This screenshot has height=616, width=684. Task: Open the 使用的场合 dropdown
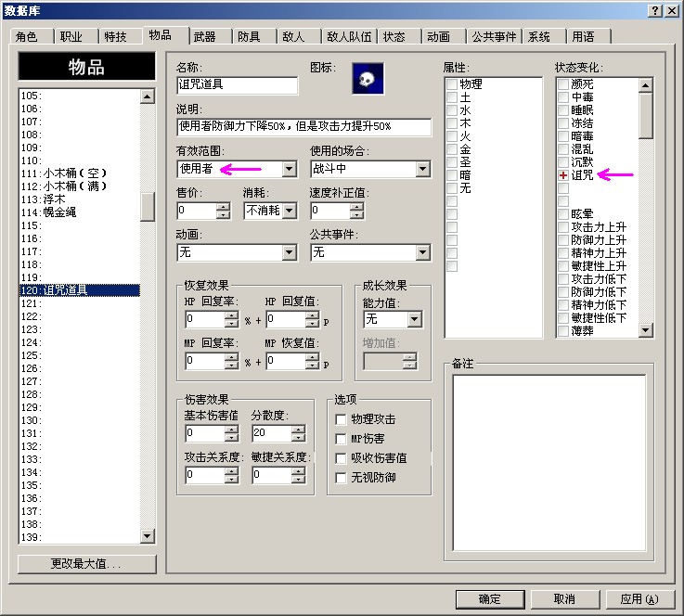(x=422, y=169)
